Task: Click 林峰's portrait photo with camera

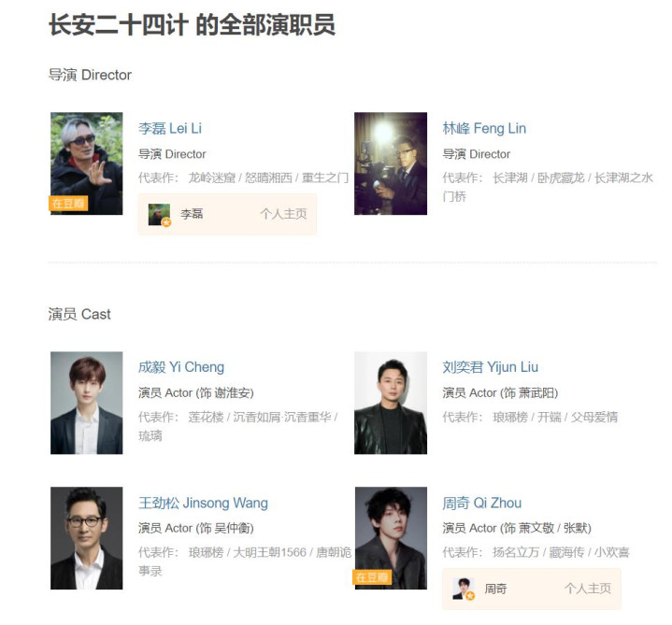Action: point(391,163)
